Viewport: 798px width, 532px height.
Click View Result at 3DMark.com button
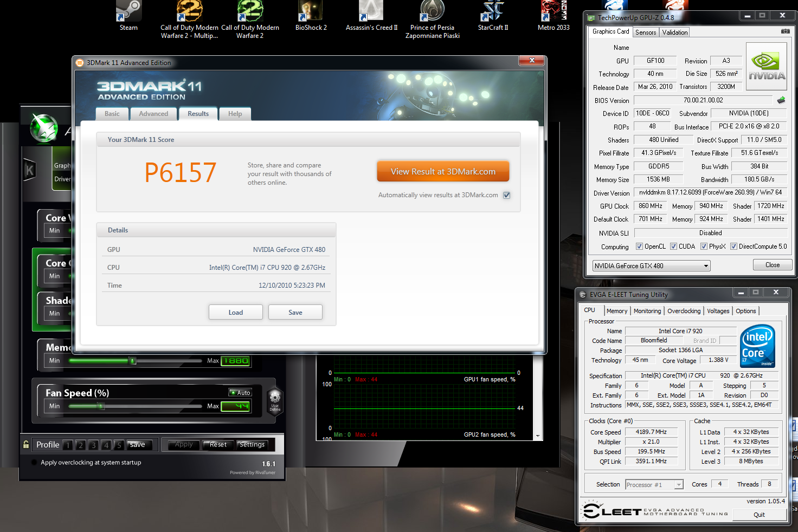[x=443, y=171]
